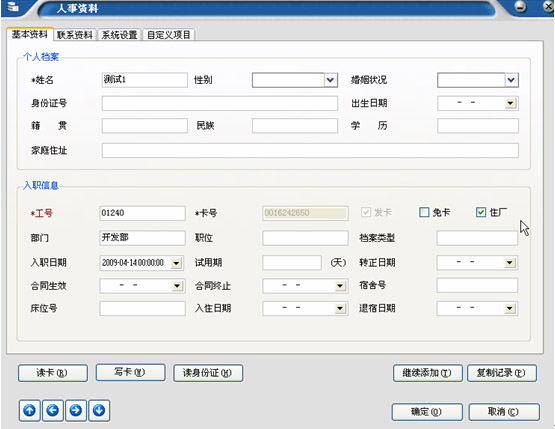This screenshot has width=555, height=429.
Task: Uncheck the 住厂 checkbox
Action: pos(481,212)
